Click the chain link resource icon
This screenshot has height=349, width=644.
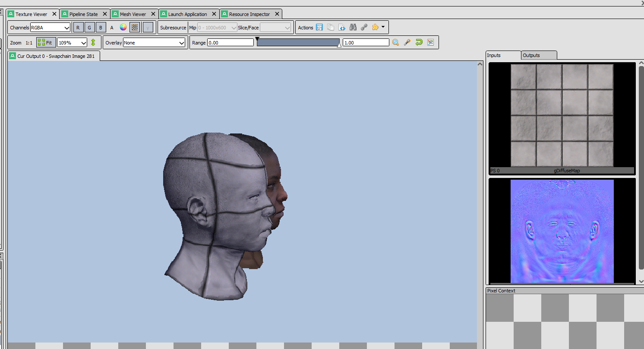[364, 28]
